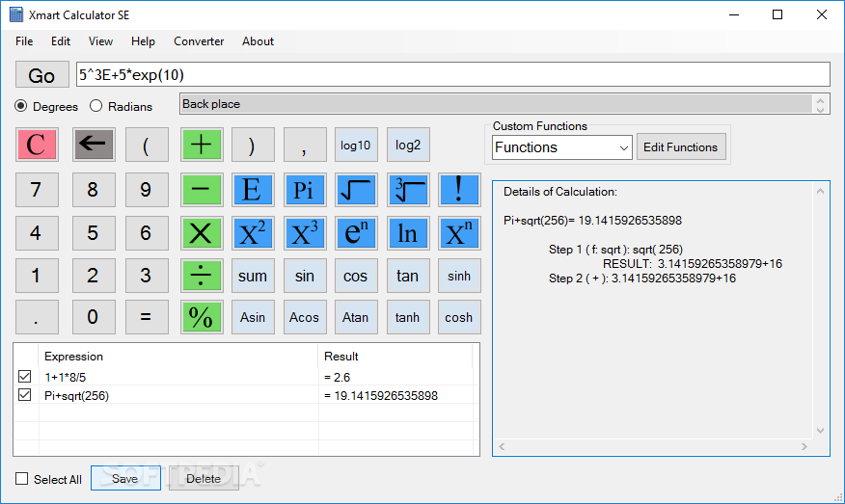The image size is (845, 504).
Task: Uncheck the 1+1*8/5 history row checkbox
Action: 24,377
